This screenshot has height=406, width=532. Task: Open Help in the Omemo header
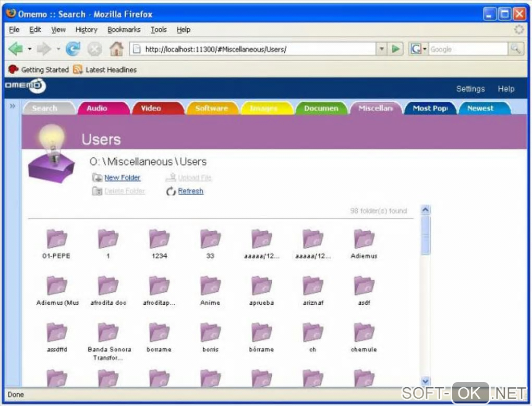(506, 89)
